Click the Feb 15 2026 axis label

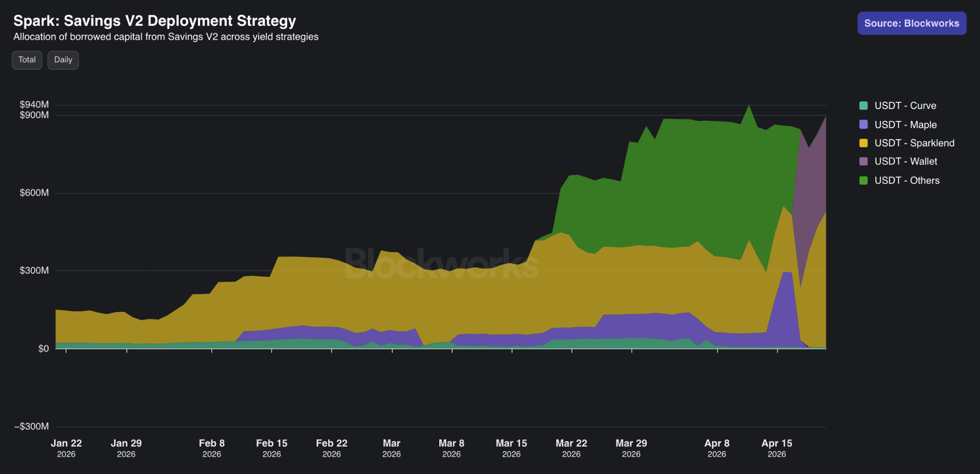tap(272, 448)
